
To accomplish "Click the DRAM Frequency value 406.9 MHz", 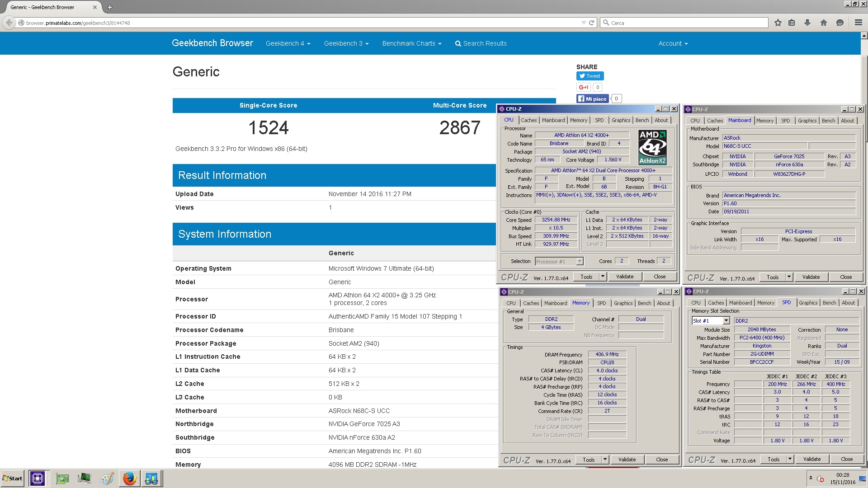I will click(x=607, y=354).
